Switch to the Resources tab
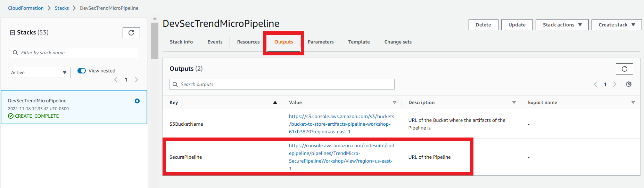Screen dimensions: 644x188 click(248, 42)
